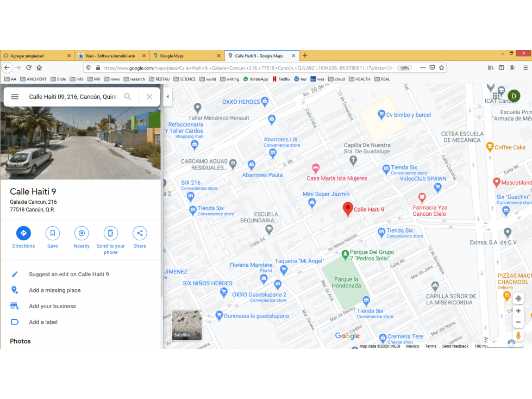Switch to Wasi Software inmobiliario tab
This screenshot has width=532, height=399.
point(112,55)
